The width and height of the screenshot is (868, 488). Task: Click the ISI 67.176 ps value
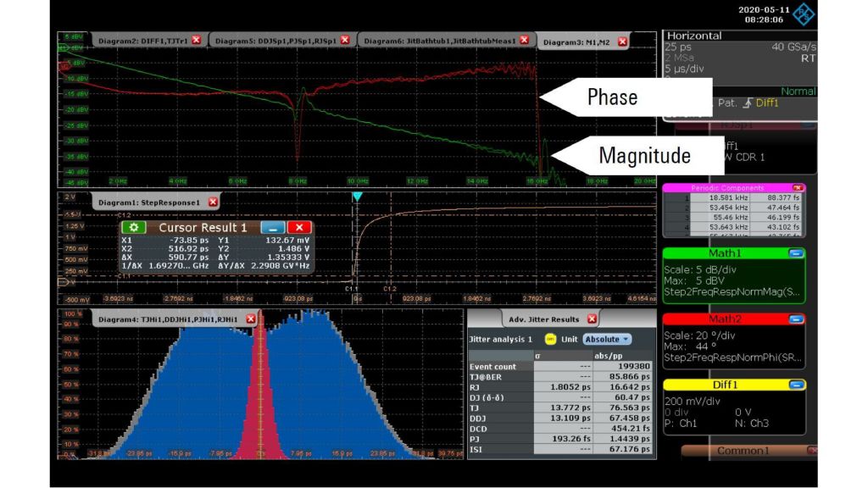(630, 449)
